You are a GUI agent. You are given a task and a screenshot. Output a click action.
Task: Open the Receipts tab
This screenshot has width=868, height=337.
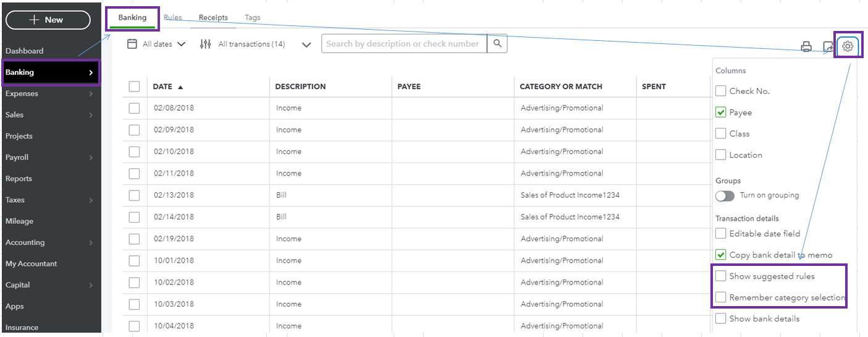coord(213,18)
